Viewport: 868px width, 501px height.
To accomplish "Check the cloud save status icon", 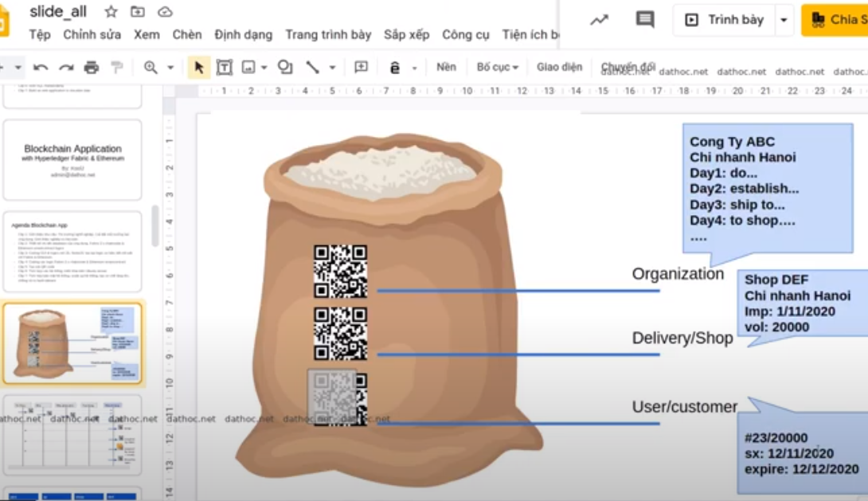I will [x=165, y=12].
